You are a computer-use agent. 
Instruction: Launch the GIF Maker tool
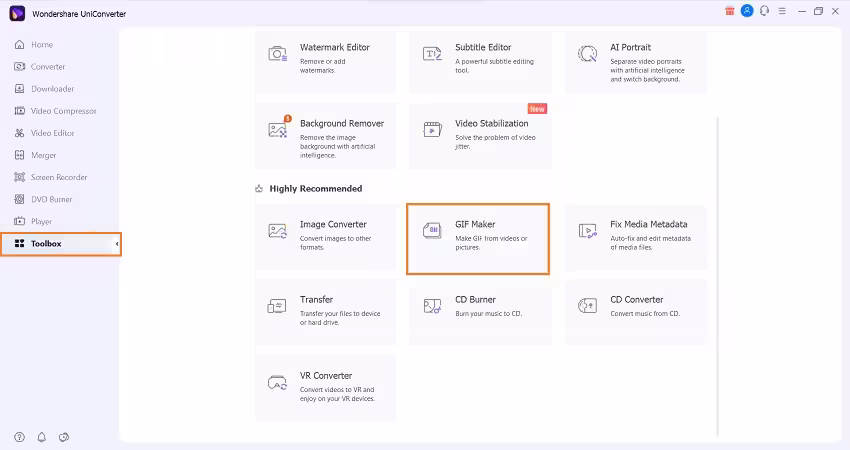pyautogui.click(x=478, y=239)
